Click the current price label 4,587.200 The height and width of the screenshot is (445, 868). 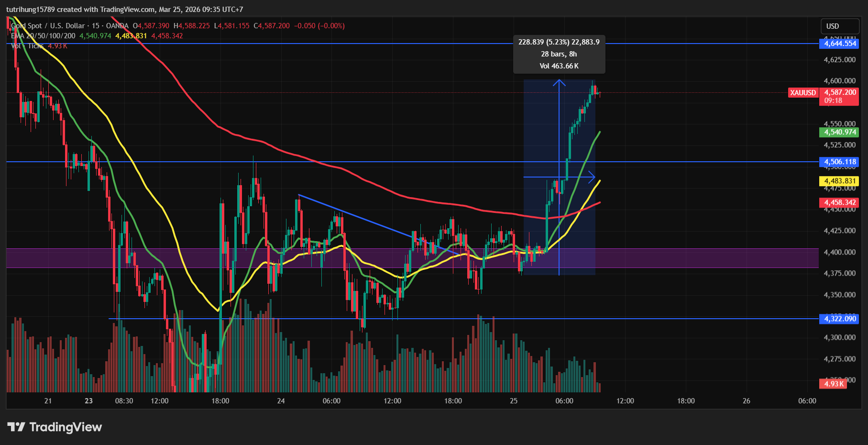(x=840, y=93)
